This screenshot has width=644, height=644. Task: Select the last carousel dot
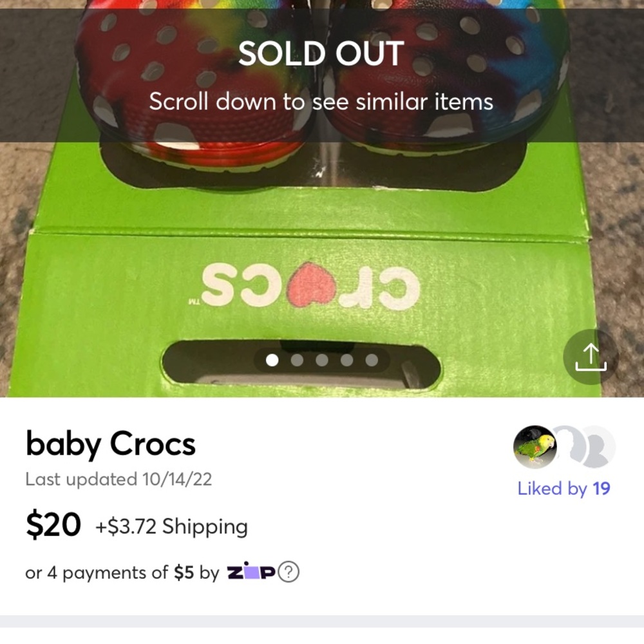[372, 360]
